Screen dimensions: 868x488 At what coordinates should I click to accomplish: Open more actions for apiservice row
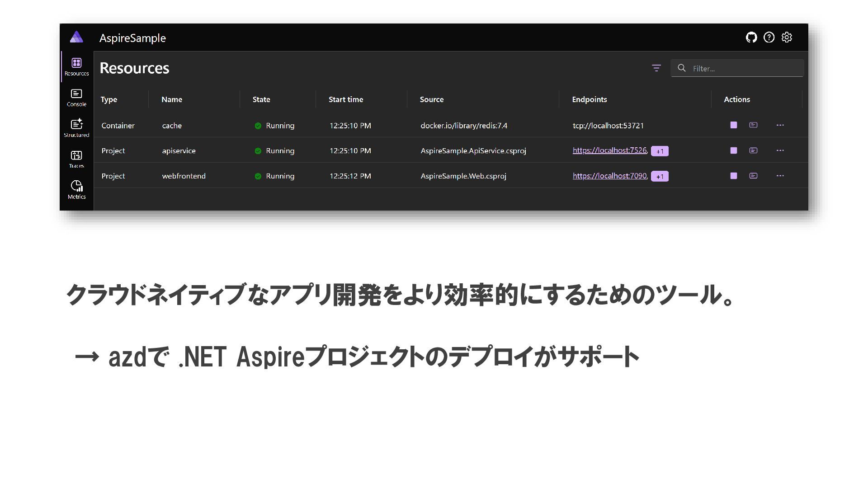pos(780,150)
